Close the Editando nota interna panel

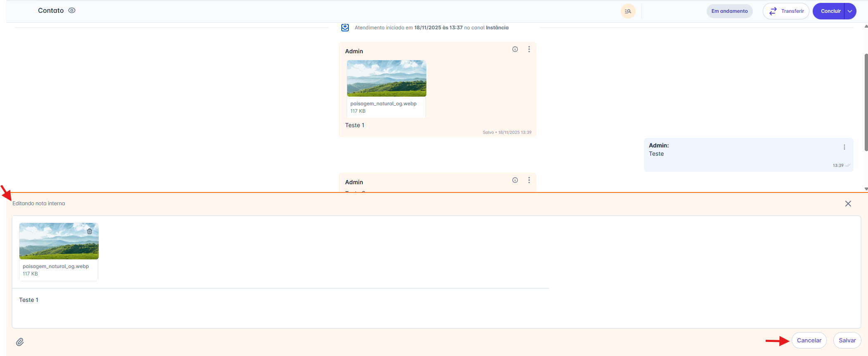[x=848, y=204]
